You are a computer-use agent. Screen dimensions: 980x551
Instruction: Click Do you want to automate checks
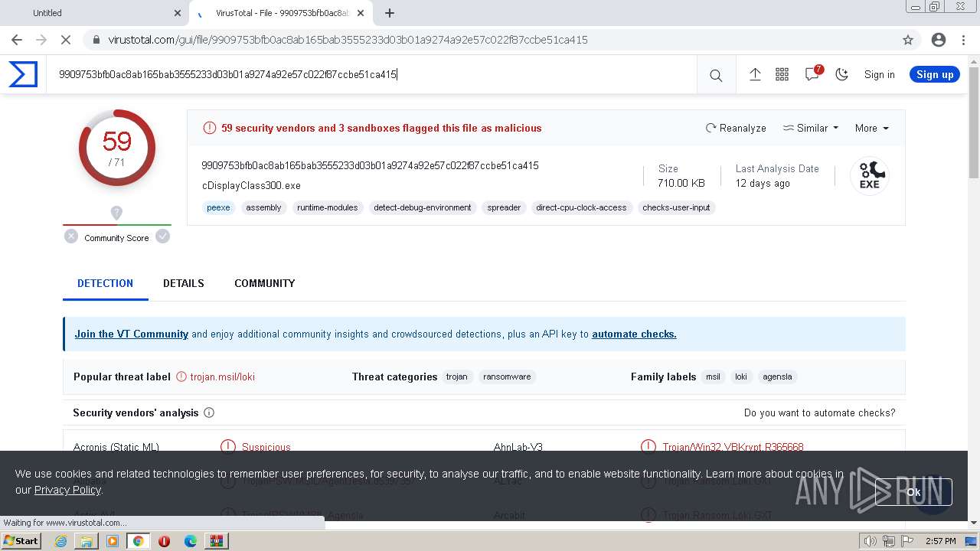tap(819, 412)
